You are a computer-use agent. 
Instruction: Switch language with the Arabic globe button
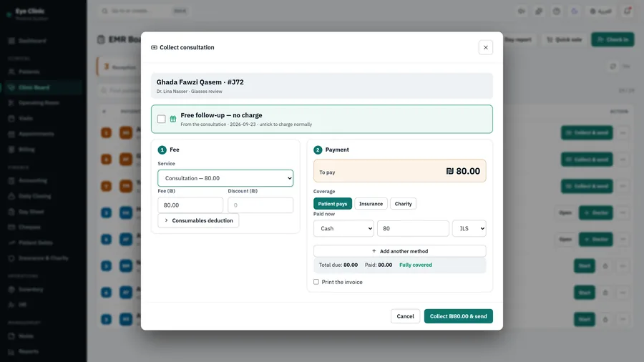pos(601,11)
